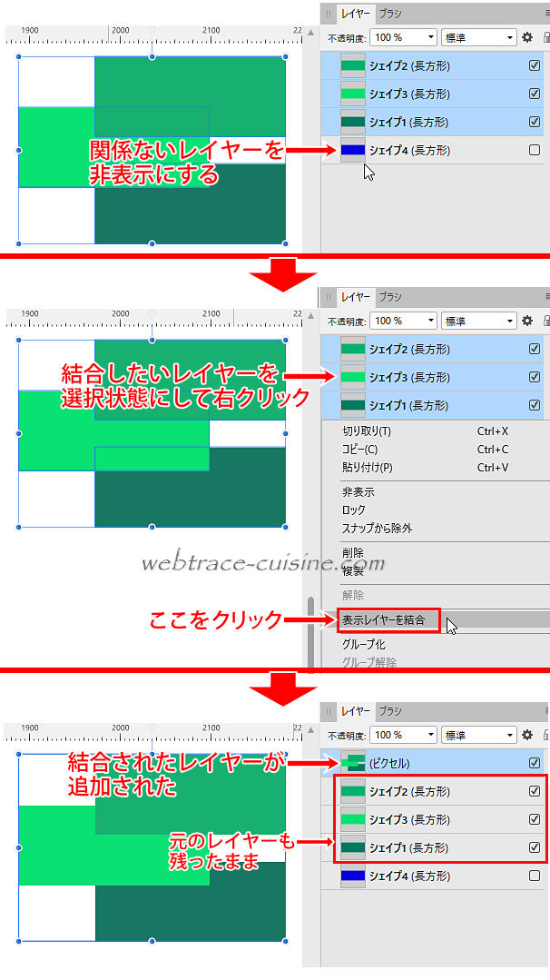Choose 表示レイヤーを結合 from the context menu
The image size is (550, 980).
tap(388, 621)
